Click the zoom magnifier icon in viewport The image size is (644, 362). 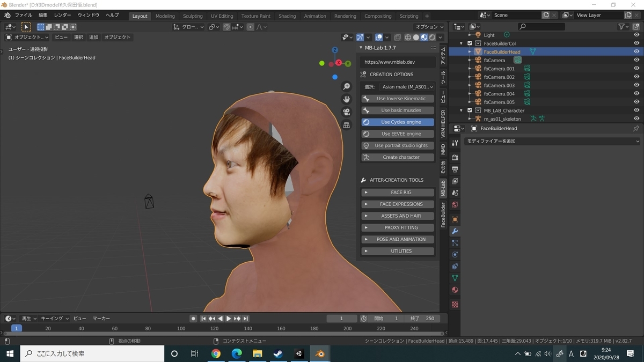pyautogui.click(x=347, y=86)
